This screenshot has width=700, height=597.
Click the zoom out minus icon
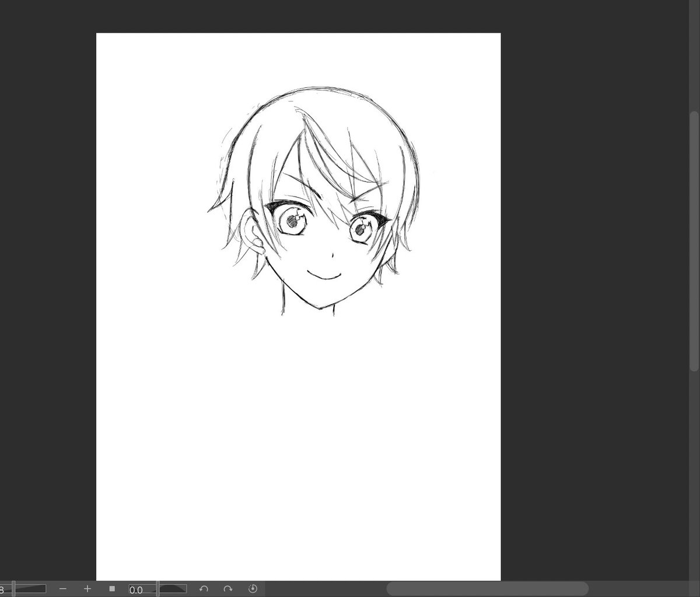[63, 589]
